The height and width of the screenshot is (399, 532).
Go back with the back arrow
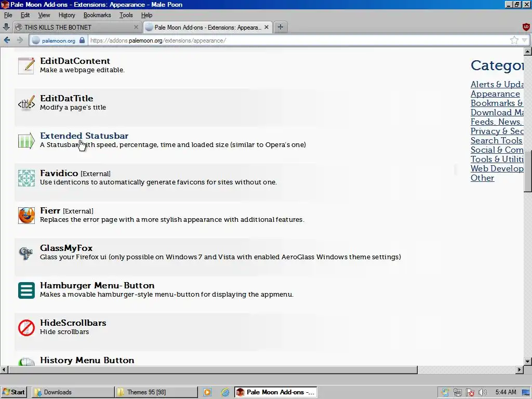7,41
